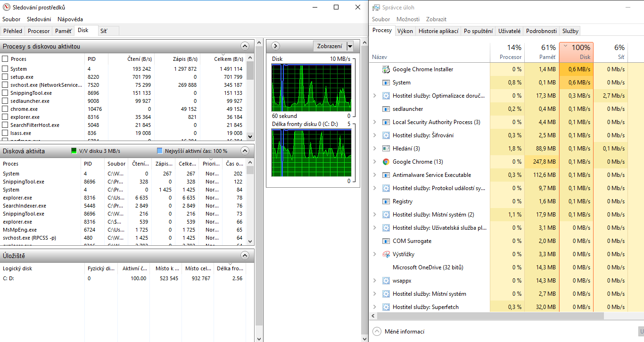This screenshot has height=342, width=644.
Task: Click the Délka fronty disku 0 (C: D:) graph
Action: 311,153
